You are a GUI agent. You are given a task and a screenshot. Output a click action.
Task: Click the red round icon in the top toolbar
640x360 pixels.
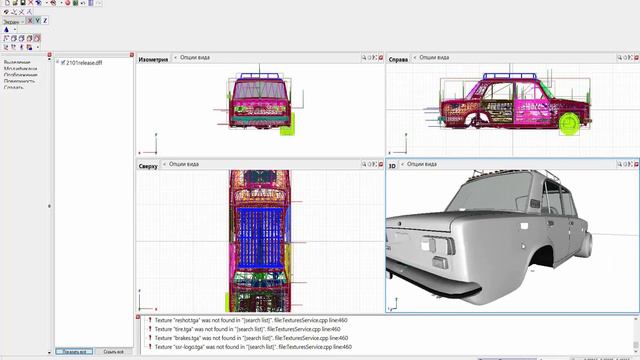[x=68, y=2]
